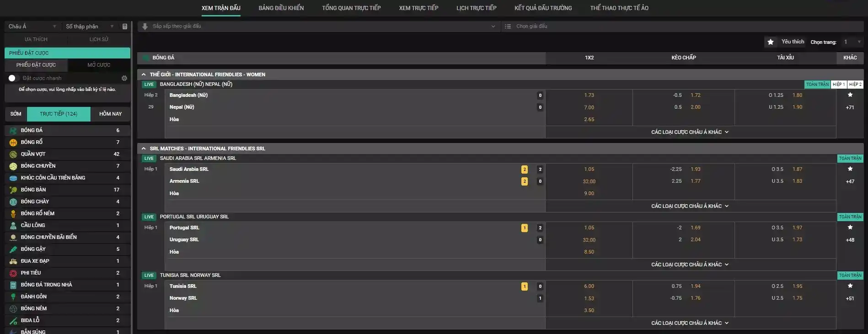This screenshot has width=868, height=334.
Task: Switch to the Hôm nay tab
Action: [110, 114]
